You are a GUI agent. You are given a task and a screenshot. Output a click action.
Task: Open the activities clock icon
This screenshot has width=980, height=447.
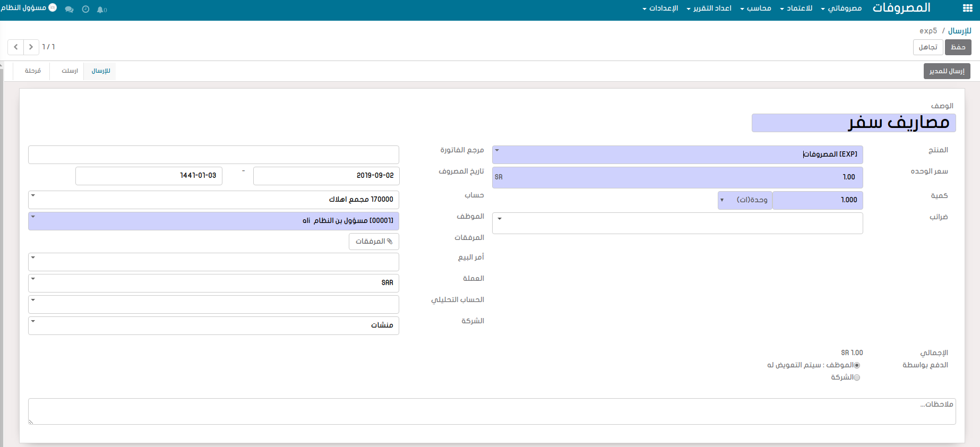point(85,10)
